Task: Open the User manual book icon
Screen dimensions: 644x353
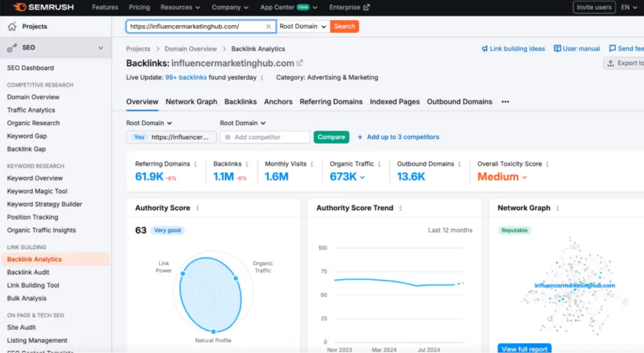Action: (557, 49)
